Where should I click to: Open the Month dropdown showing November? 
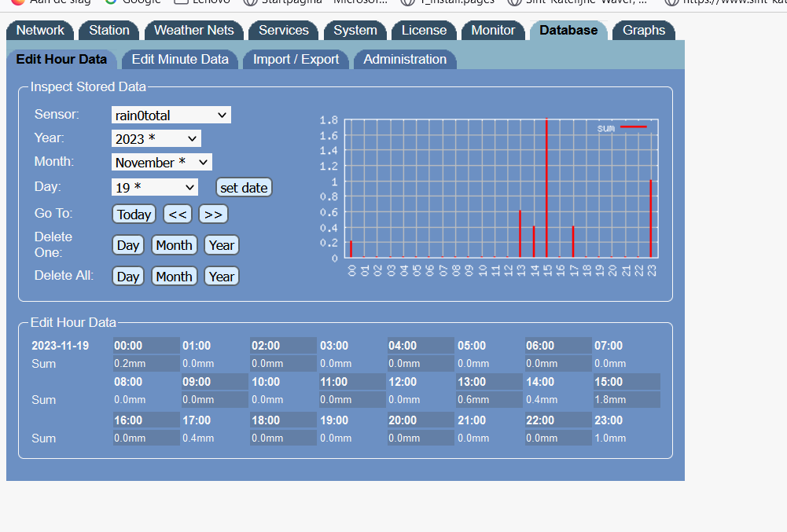pos(161,163)
